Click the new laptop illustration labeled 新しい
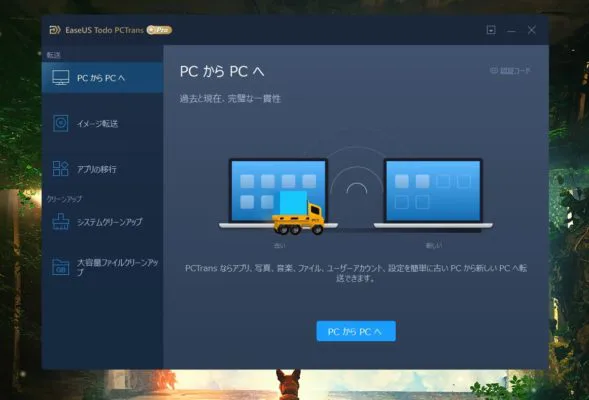 (x=433, y=194)
